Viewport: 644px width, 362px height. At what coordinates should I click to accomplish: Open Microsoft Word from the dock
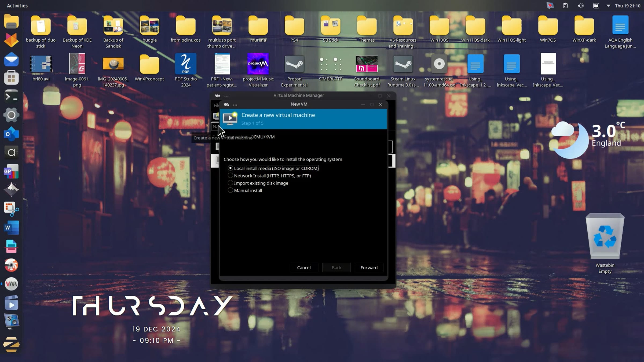point(11,227)
